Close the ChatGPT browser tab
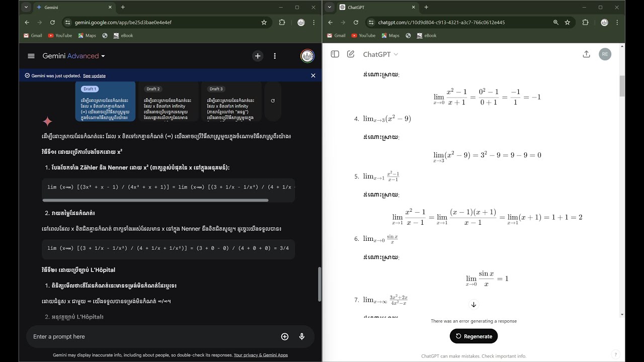Image resolution: width=644 pixels, height=362 pixels. (x=414, y=8)
